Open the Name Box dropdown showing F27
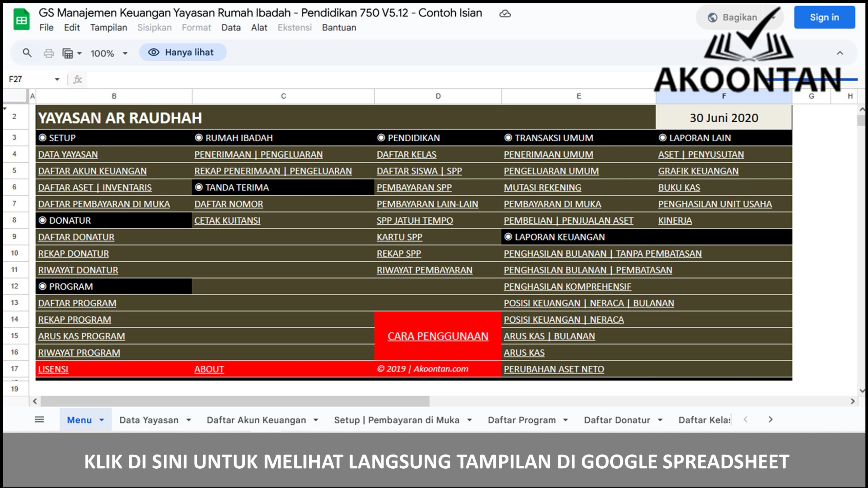Image resolution: width=868 pixels, height=488 pixels. pos(56,80)
